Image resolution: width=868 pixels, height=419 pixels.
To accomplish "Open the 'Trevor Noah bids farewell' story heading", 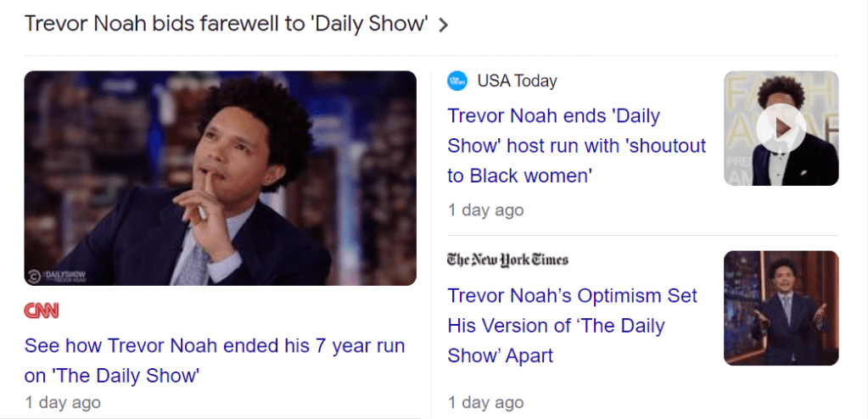I will (226, 24).
